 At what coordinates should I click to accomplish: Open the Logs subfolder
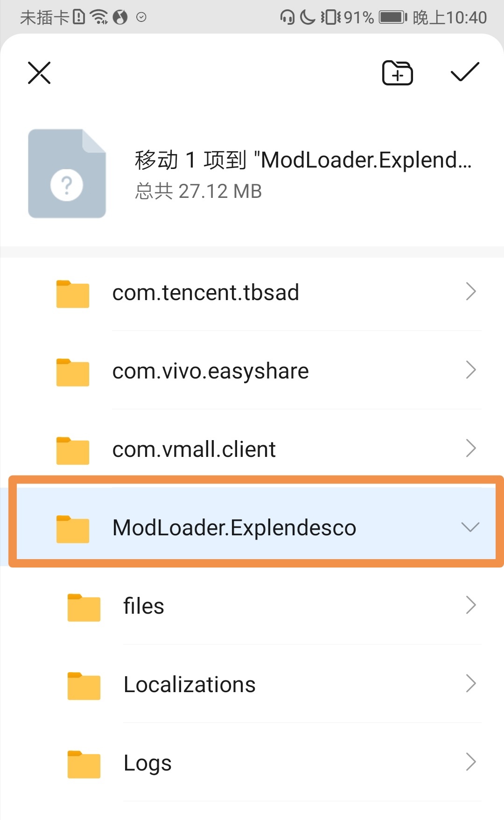[147, 763]
